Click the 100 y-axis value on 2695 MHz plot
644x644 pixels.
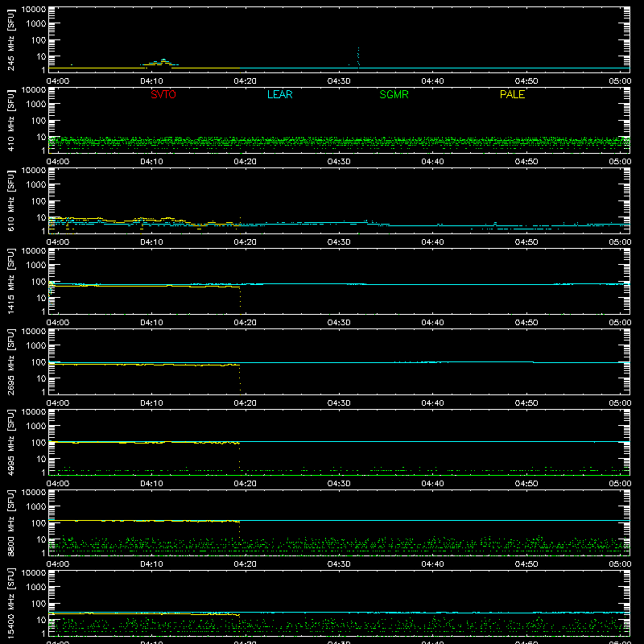(39, 362)
